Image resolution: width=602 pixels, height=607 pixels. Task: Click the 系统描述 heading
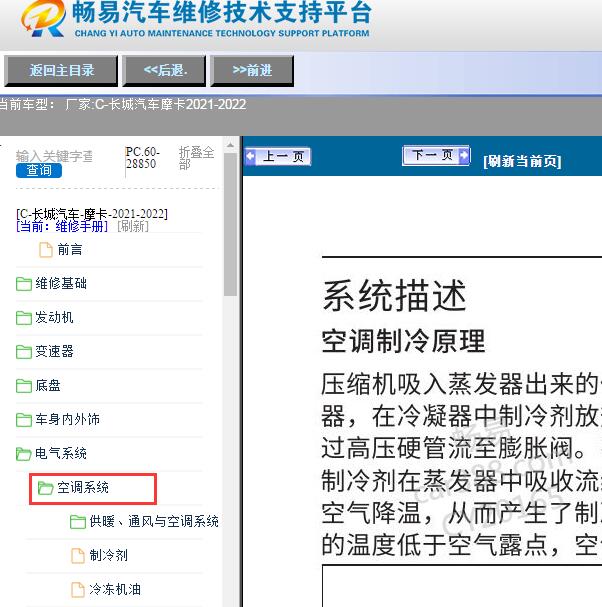tap(394, 296)
